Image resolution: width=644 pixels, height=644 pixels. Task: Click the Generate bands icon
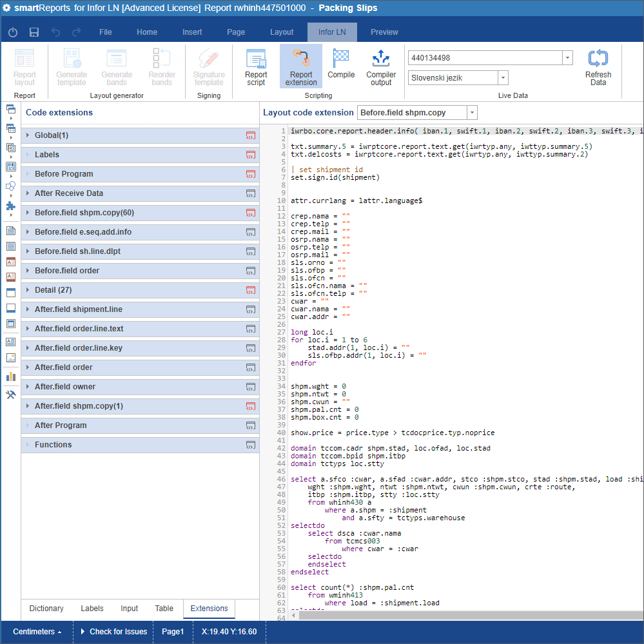(117, 58)
